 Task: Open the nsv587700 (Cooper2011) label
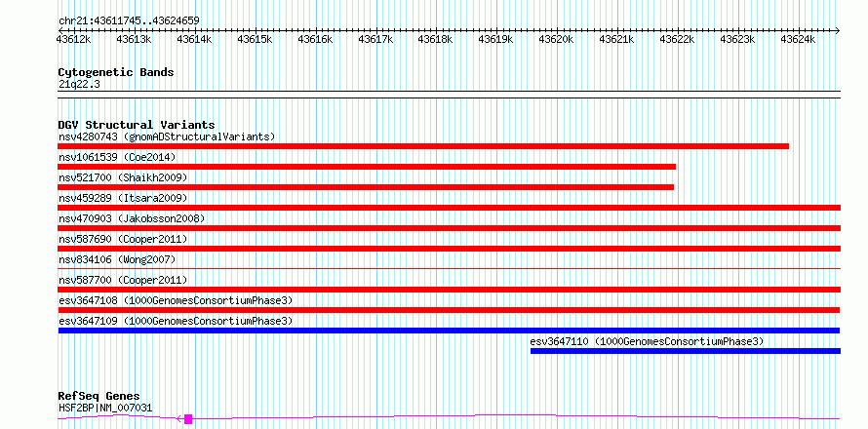coord(123,280)
